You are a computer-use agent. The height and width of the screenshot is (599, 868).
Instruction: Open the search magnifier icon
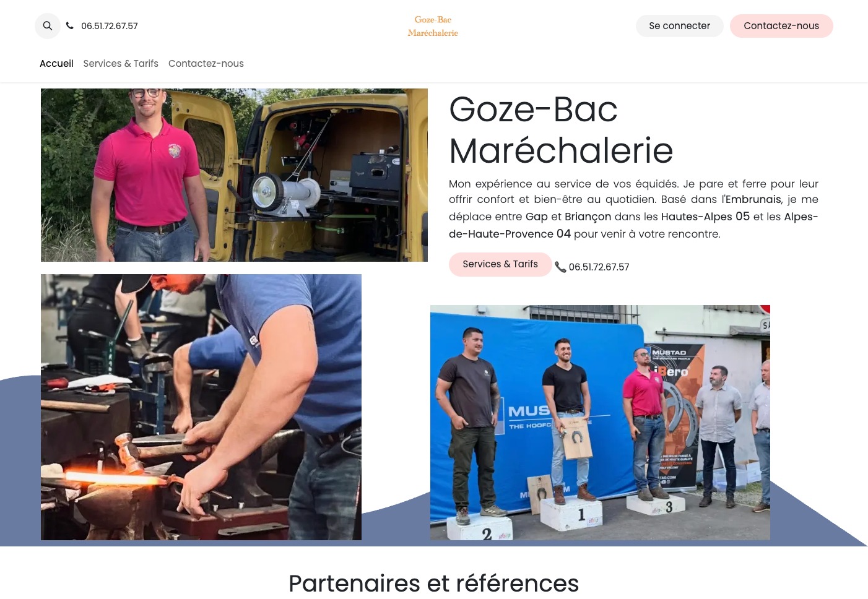(48, 26)
